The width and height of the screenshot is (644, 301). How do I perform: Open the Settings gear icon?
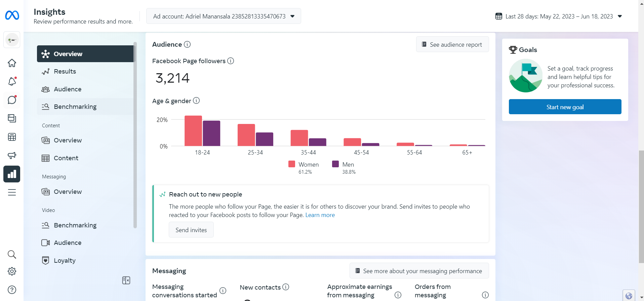[x=12, y=271]
